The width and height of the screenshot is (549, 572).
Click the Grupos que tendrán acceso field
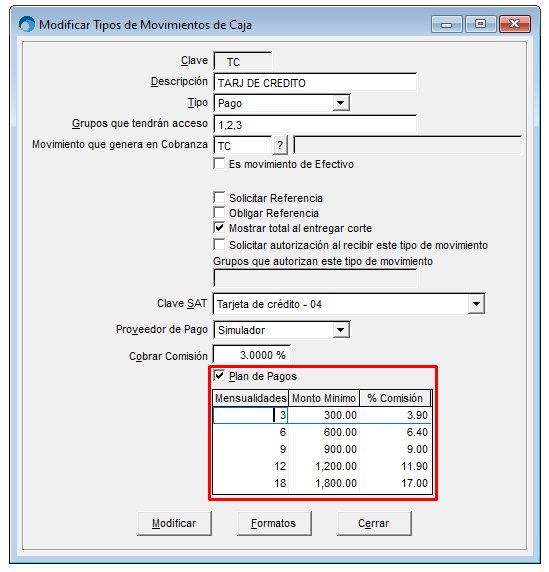(x=315, y=125)
